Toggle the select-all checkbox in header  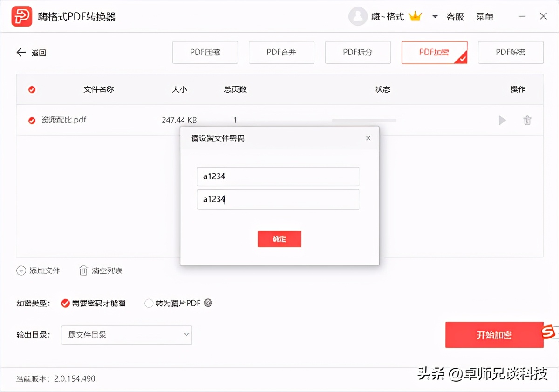tap(31, 89)
